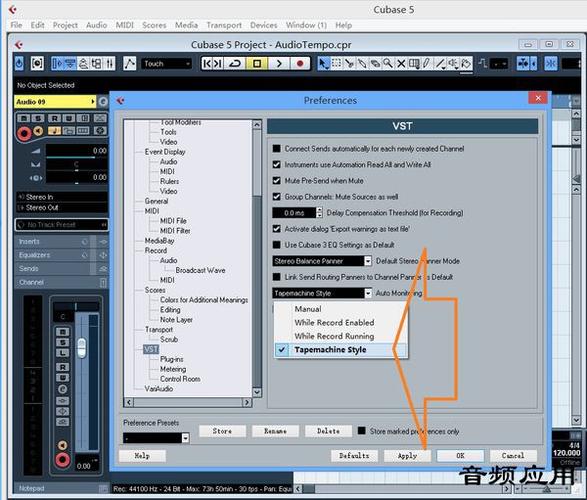Open the Devices menu
Screen dimensions: 587x500
pyautogui.click(x=264, y=25)
